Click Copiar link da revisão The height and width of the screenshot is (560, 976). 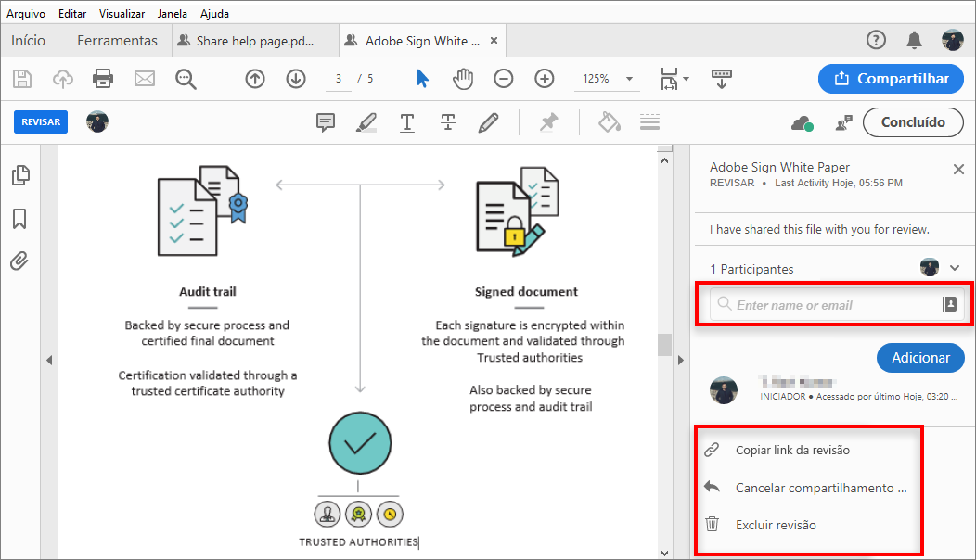[792, 450]
